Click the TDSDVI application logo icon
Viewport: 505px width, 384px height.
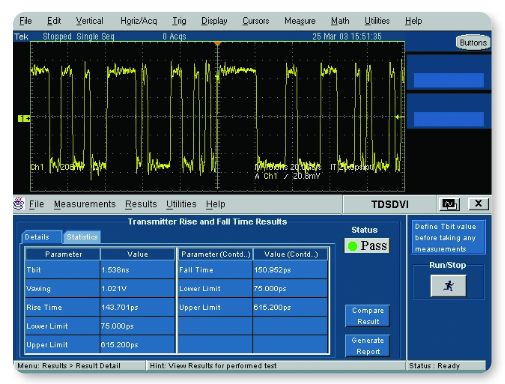[19, 203]
